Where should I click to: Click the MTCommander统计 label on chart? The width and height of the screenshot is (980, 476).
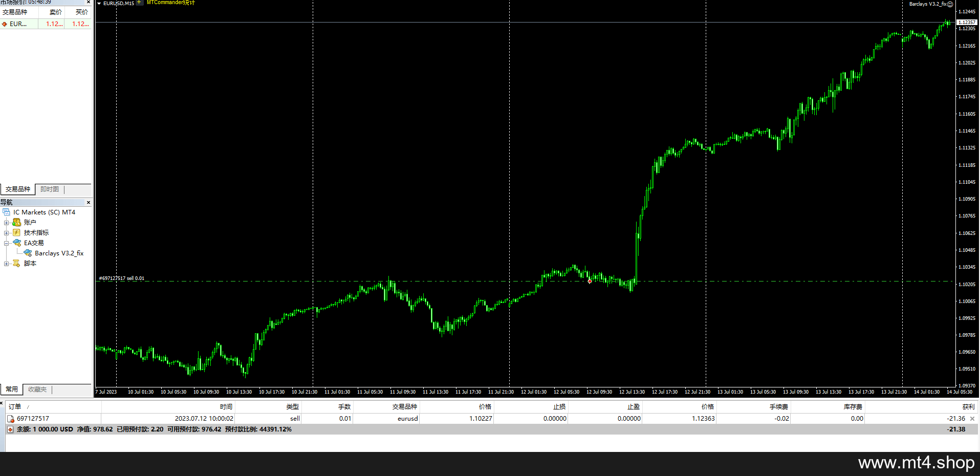tap(170, 3)
